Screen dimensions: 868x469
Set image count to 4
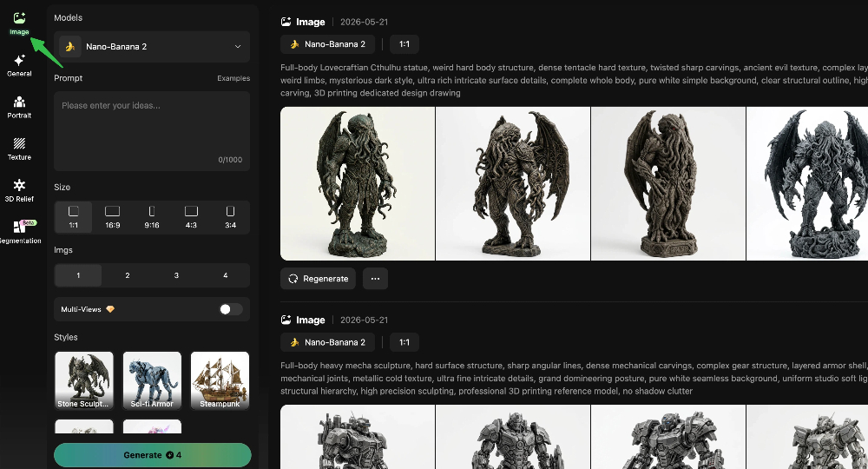point(226,275)
